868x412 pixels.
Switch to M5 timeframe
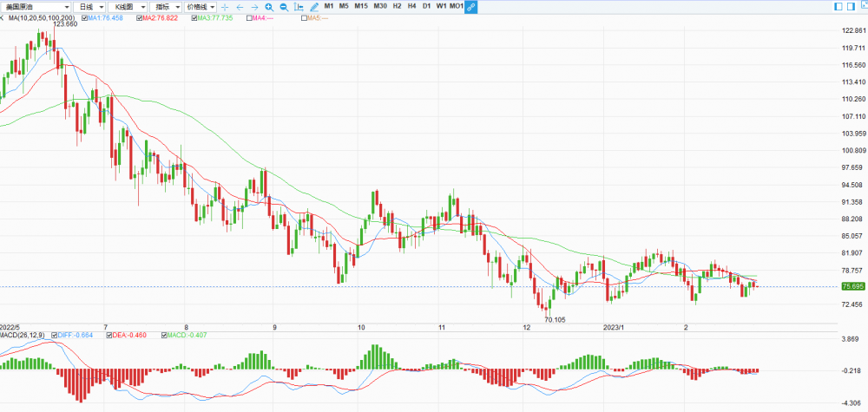point(344,6)
